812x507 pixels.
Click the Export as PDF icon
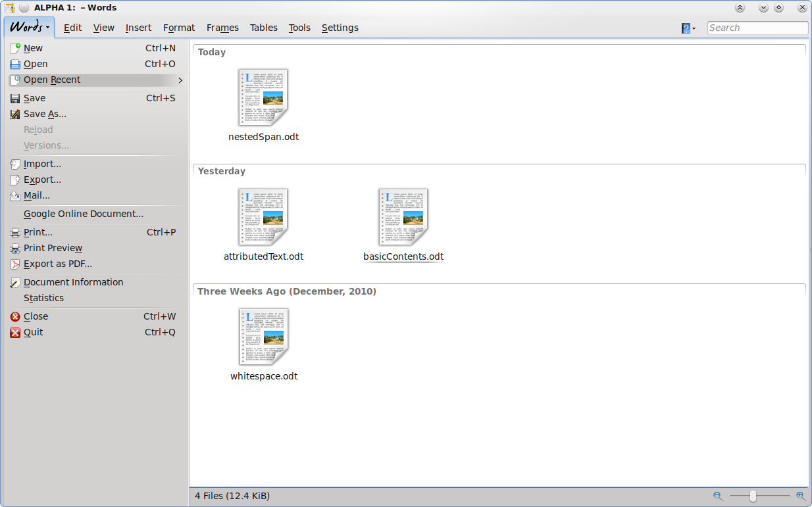tap(15, 264)
